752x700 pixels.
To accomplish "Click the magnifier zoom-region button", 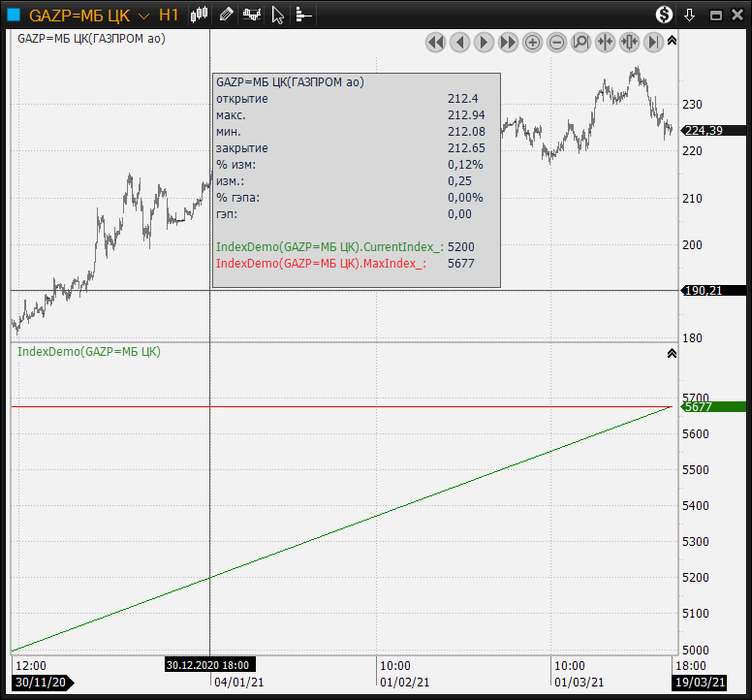I will (581, 42).
